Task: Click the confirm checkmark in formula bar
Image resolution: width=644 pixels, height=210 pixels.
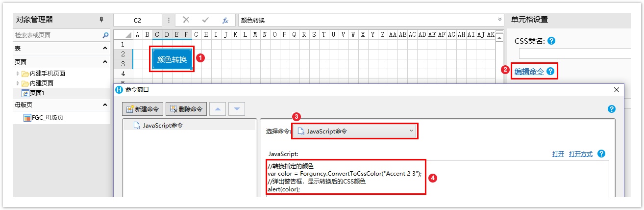Action: pos(205,20)
